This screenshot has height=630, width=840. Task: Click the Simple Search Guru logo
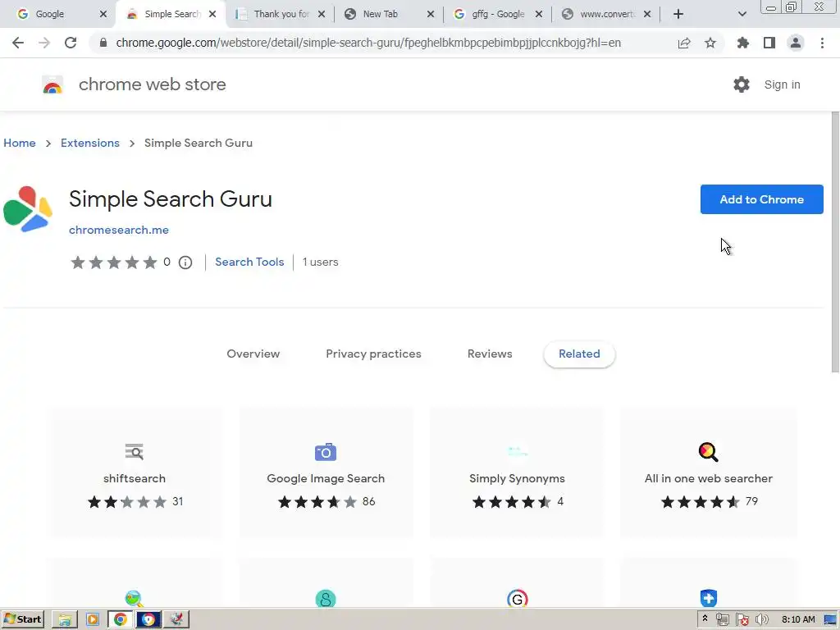pos(28,209)
